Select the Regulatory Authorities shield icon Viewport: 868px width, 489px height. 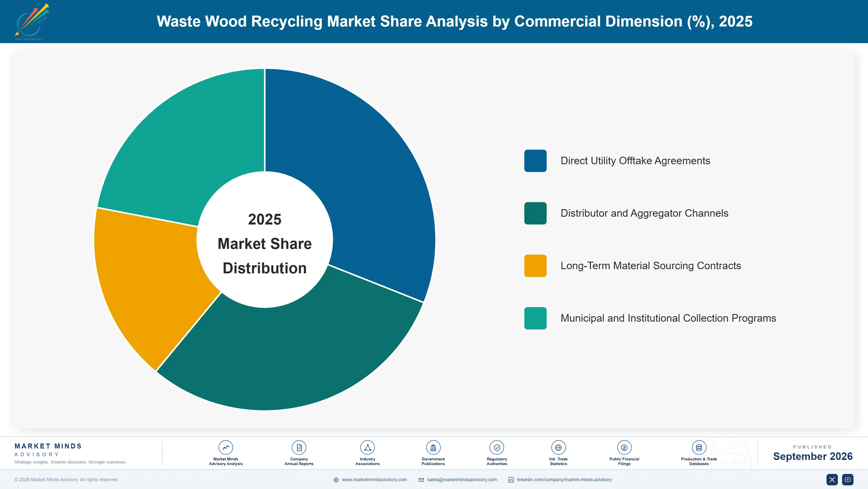coord(497,447)
